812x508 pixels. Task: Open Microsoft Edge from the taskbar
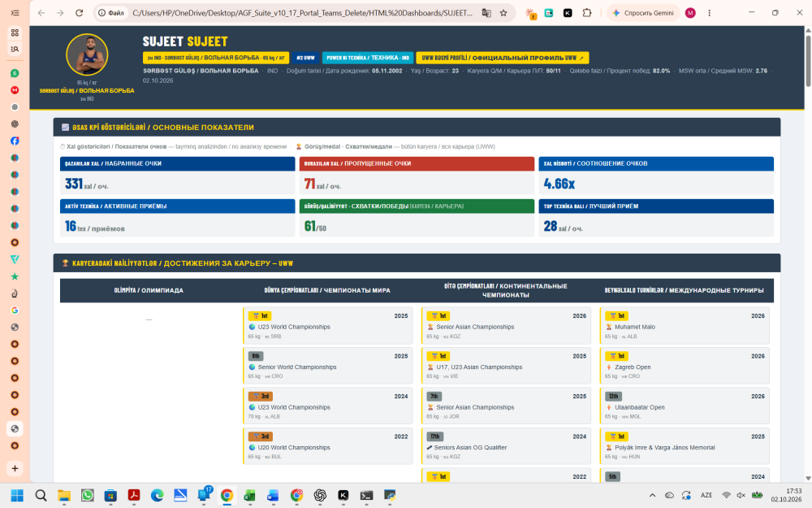point(157,496)
